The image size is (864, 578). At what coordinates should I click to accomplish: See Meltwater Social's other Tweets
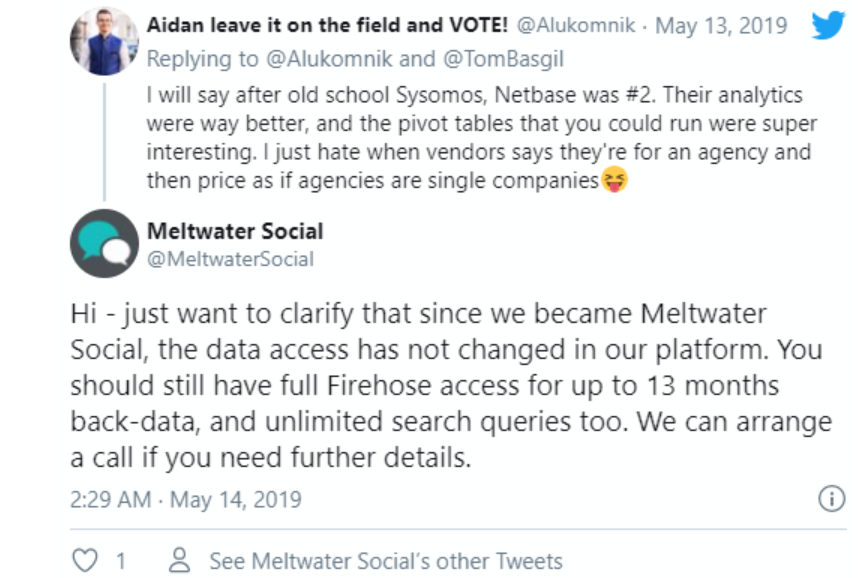386,561
